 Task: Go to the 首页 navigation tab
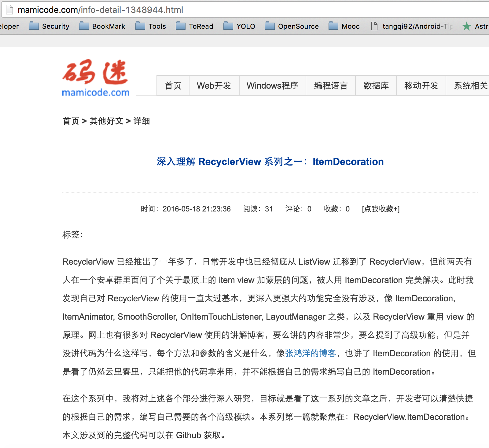pos(173,86)
